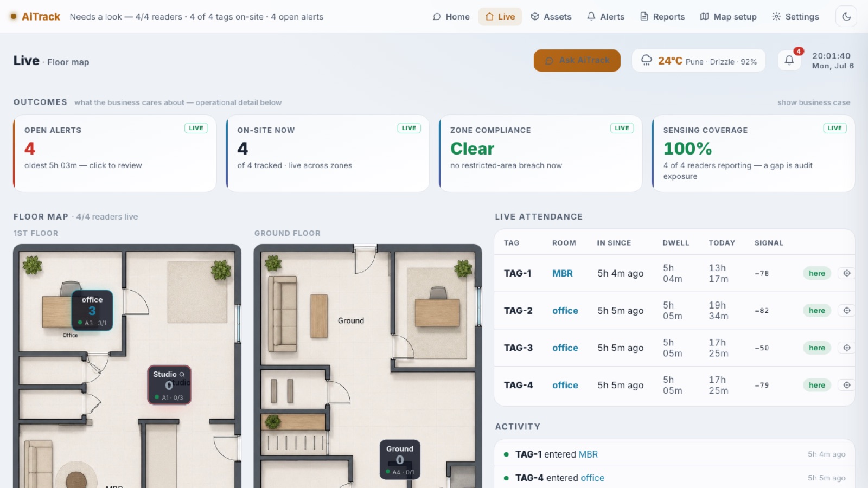Click the DWELL column header
Image resolution: width=868 pixels, height=488 pixels.
(x=676, y=243)
